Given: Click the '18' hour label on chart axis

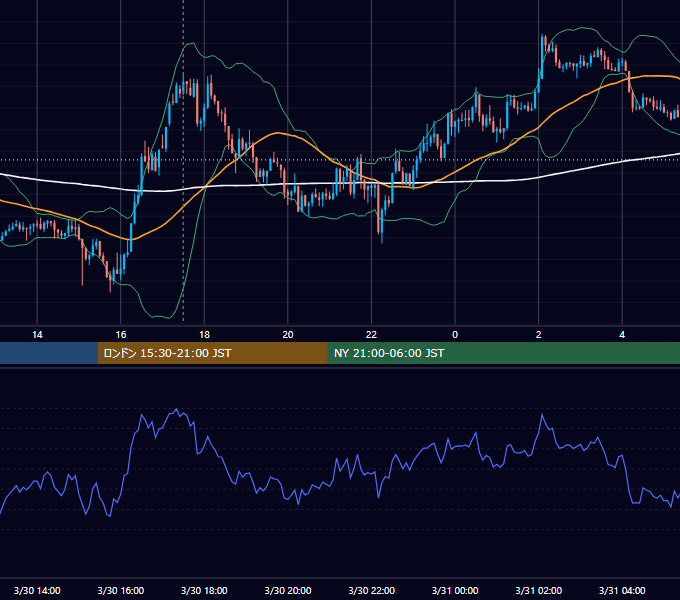Looking at the screenshot, I should point(204,335).
